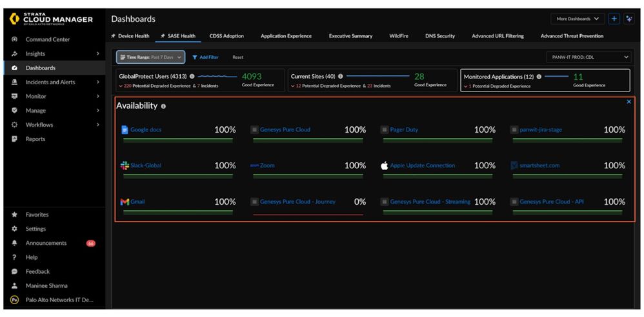Click the Reset button
Viewport: 644px width, 317px height.
(238, 57)
